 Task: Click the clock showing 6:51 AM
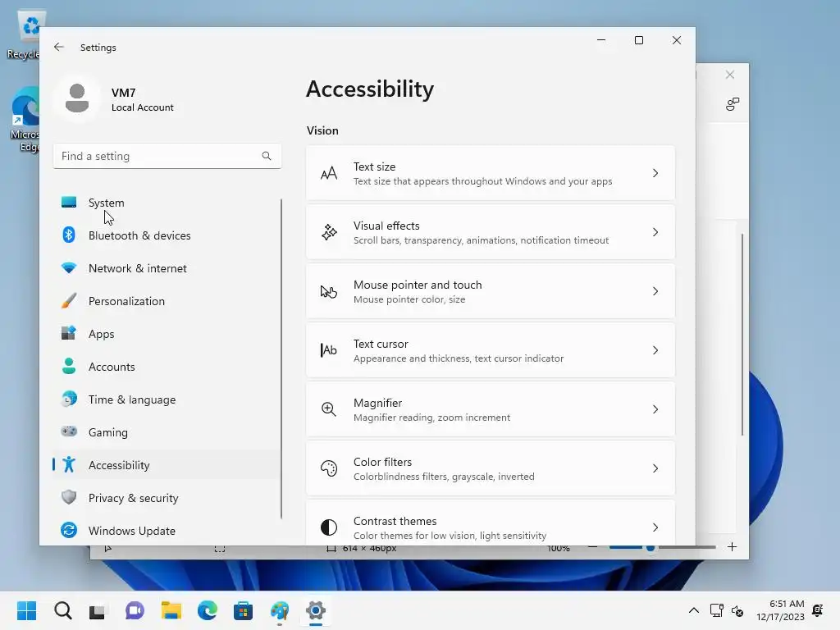pyautogui.click(x=781, y=610)
